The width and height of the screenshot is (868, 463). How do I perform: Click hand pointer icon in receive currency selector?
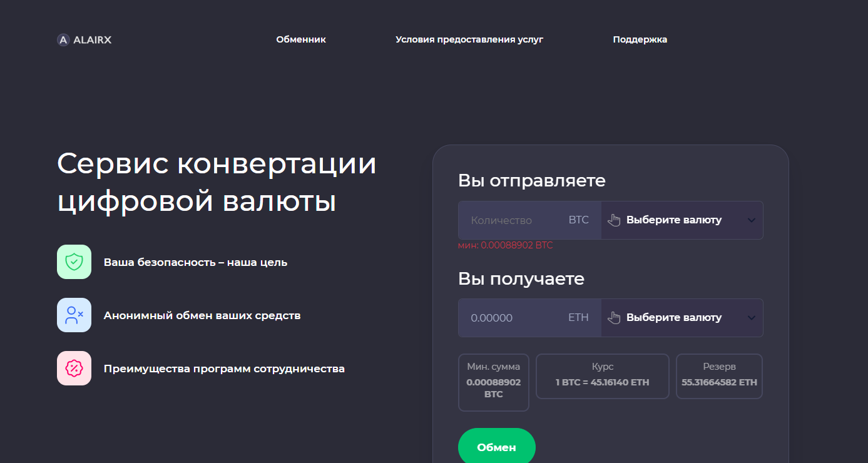pyautogui.click(x=614, y=318)
